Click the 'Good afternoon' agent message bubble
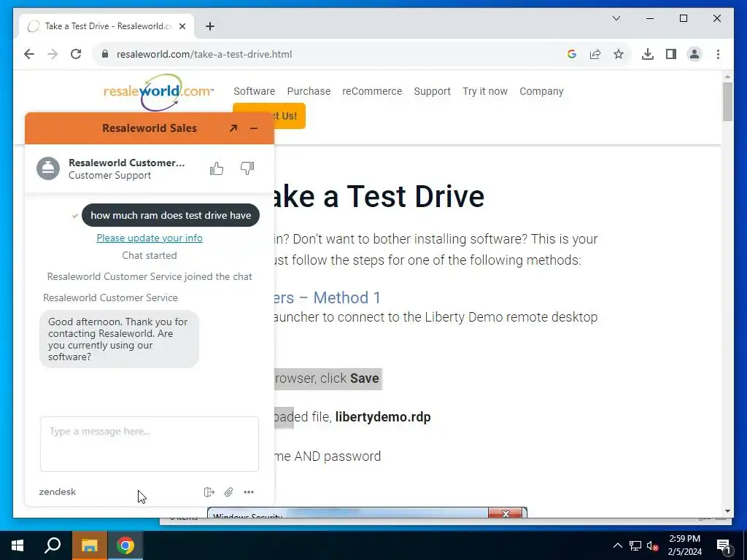The width and height of the screenshot is (747, 560). click(119, 339)
